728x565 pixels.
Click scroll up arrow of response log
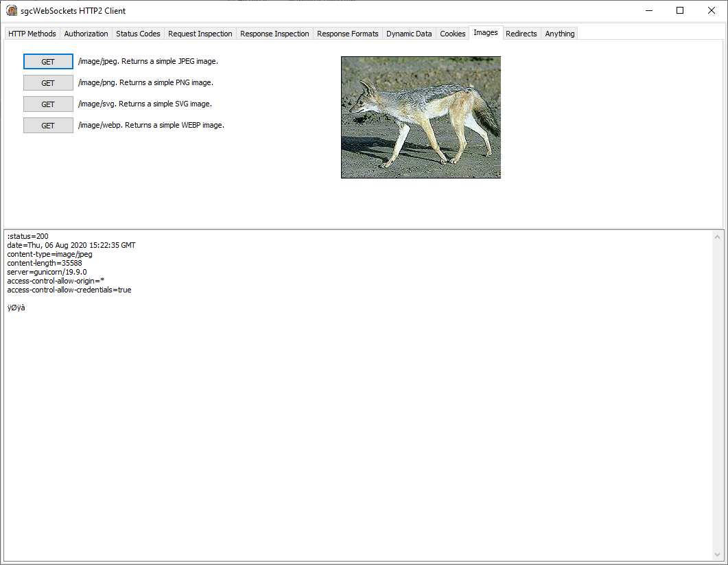[x=717, y=236]
